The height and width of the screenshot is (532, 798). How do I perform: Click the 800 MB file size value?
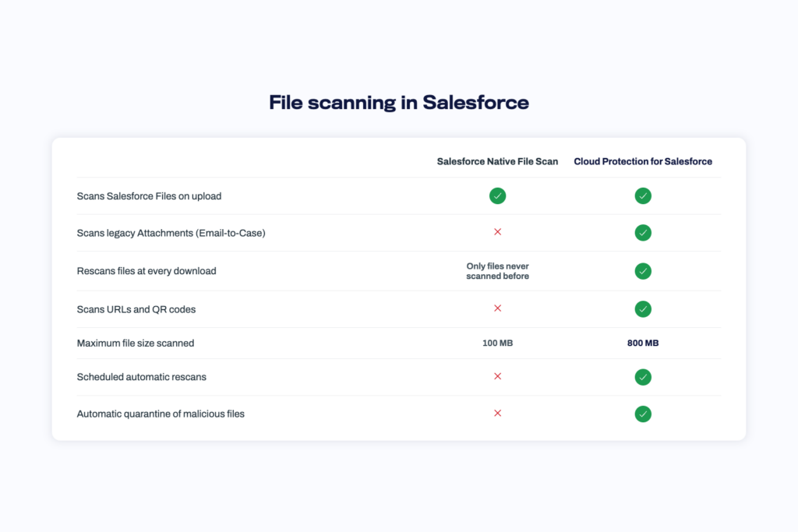coord(643,344)
